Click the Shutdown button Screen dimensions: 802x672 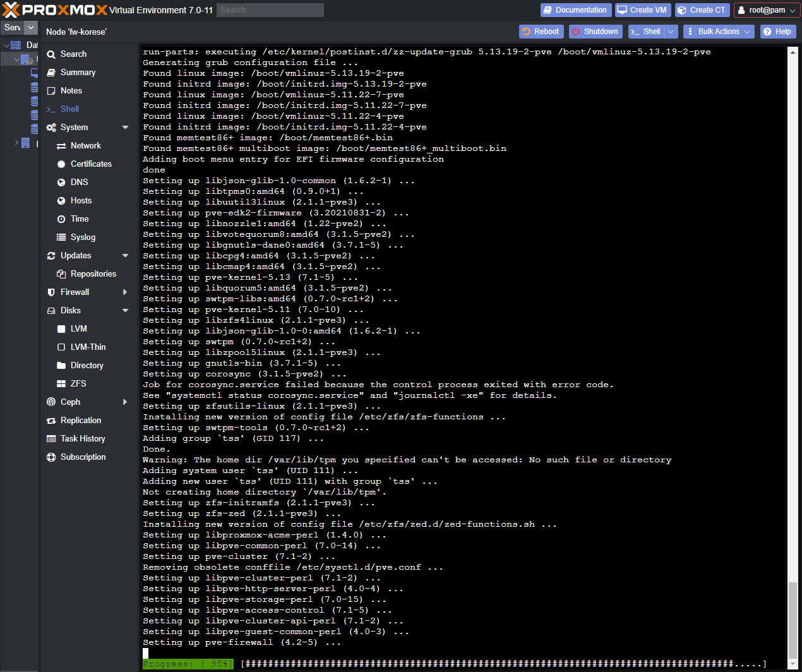click(595, 32)
